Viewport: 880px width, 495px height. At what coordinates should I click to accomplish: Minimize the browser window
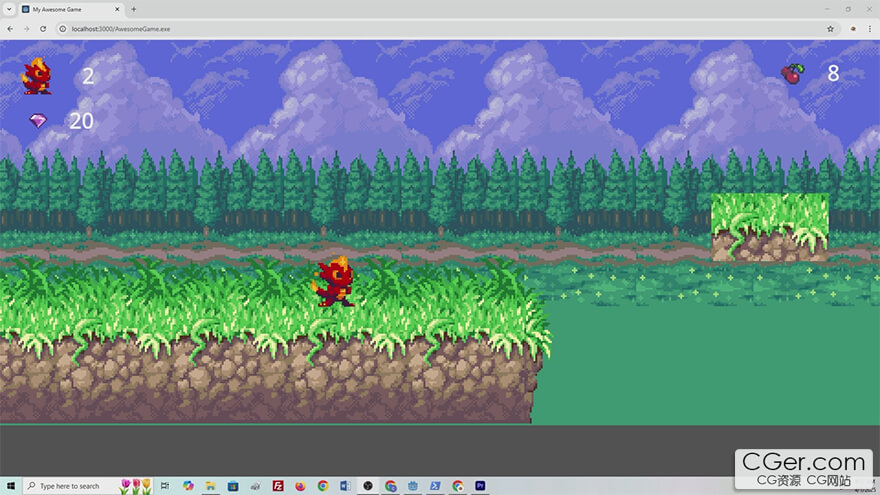827,9
